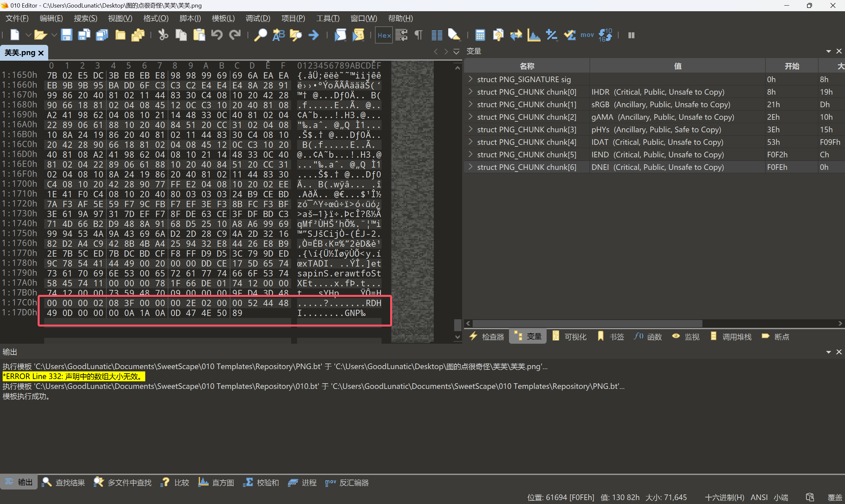This screenshot has width=845, height=504.
Task: Switch to the 函数 tab
Action: coord(648,336)
